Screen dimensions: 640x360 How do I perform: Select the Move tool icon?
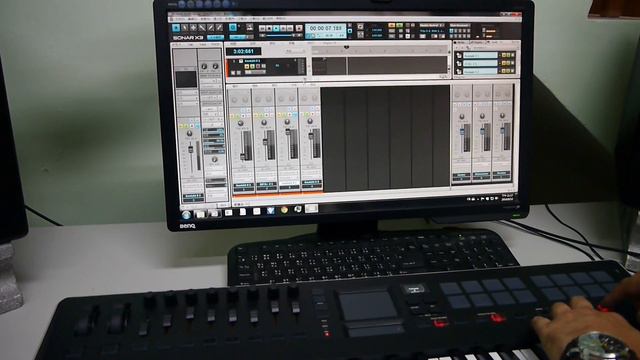point(193,28)
